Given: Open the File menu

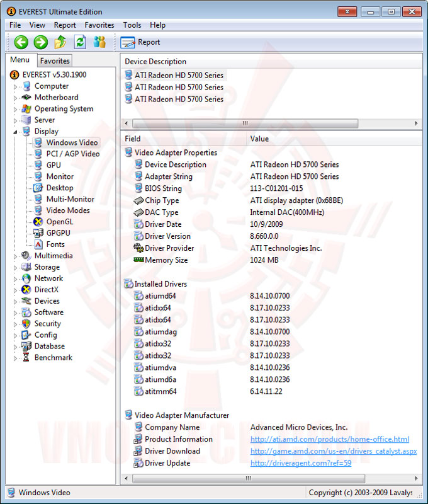Looking at the screenshot, I should tap(15, 25).
